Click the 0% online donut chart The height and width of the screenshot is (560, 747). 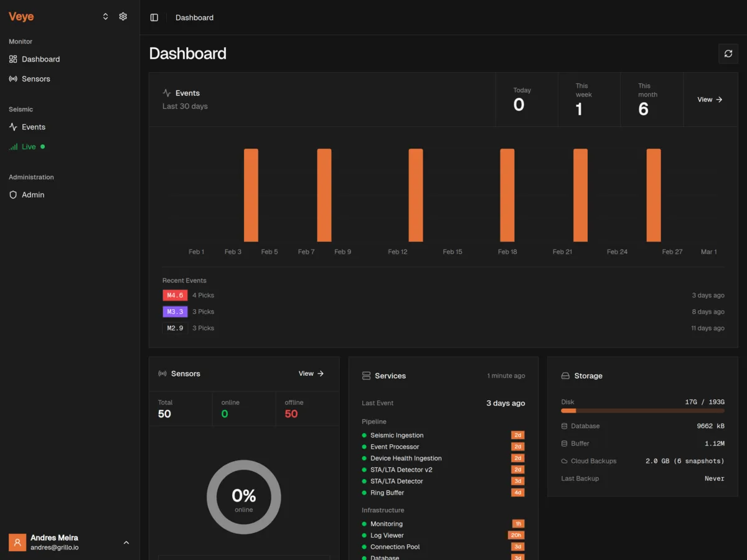pyautogui.click(x=244, y=497)
